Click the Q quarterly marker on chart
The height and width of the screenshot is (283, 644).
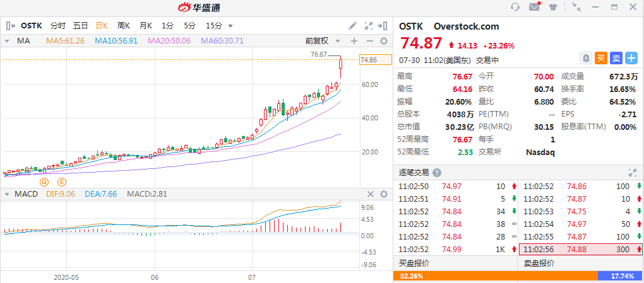44,182
